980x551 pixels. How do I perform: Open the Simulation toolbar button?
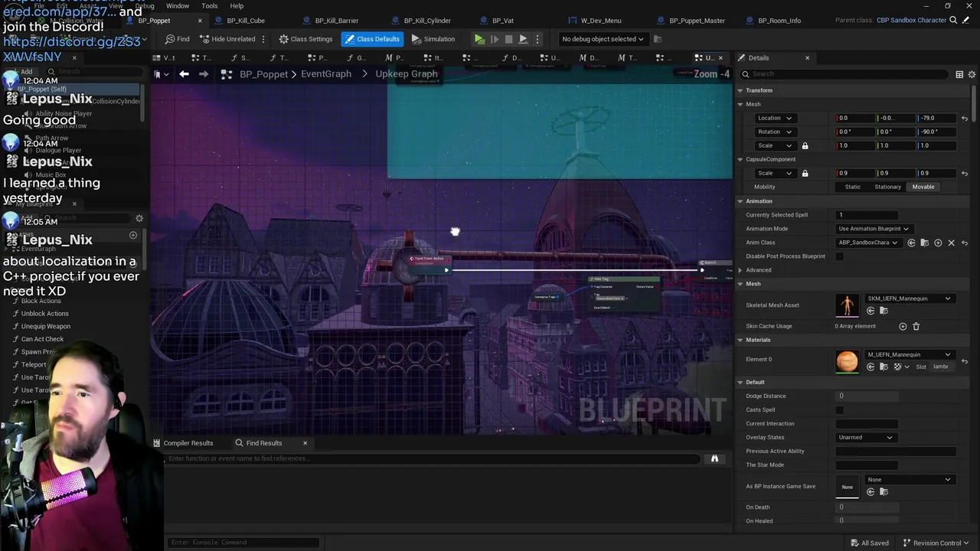433,39
